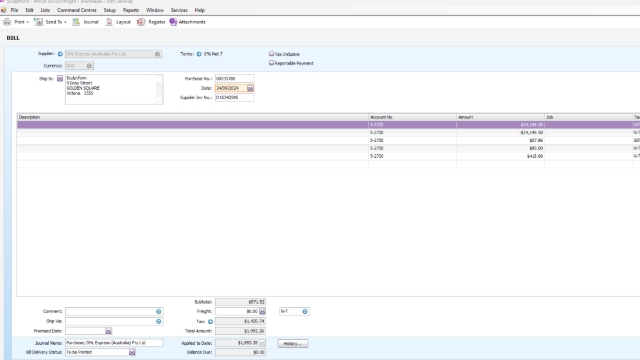Image resolution: width=640 pixels, height=360 pixels.
Task: Open the Ship to address dropdown arrow
Action: (x=60, y=78)
